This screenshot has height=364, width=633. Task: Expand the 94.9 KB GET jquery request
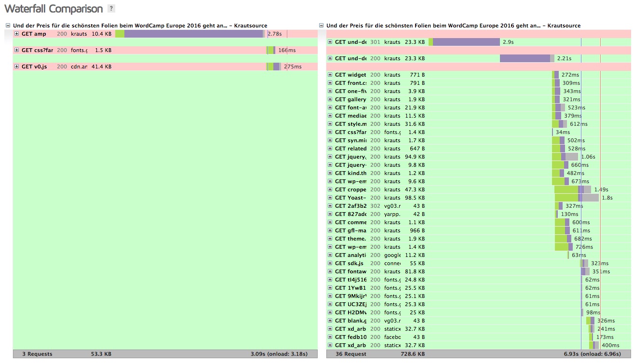(x=330, y=157)
